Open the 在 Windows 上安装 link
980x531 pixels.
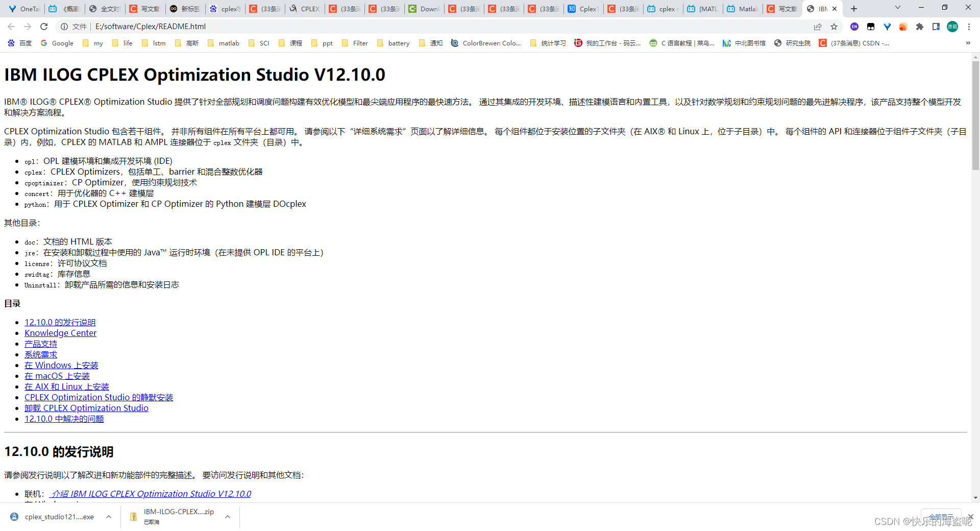(x=61, y=365)
